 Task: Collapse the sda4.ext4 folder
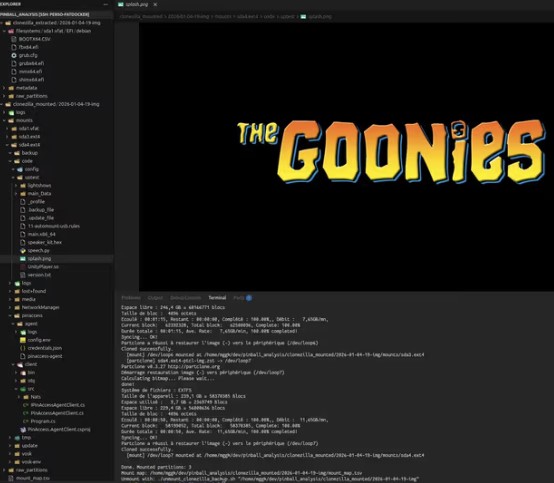click(29, 145)
